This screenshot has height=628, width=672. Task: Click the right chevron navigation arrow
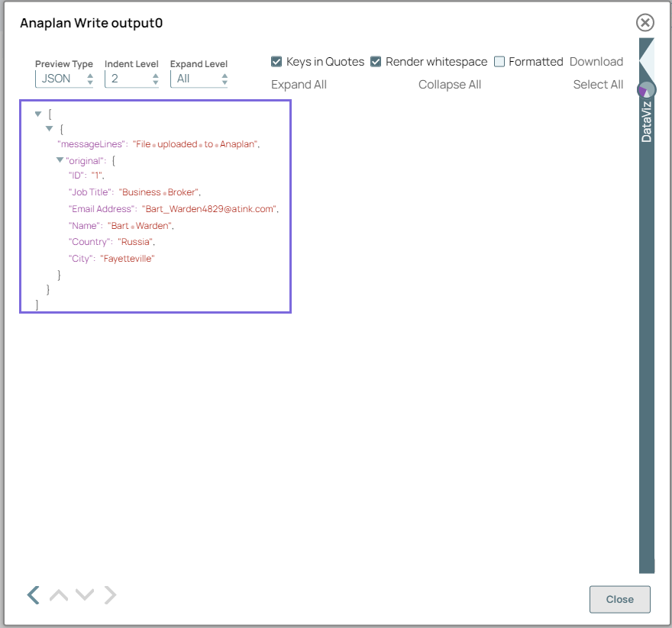[109, 594]
